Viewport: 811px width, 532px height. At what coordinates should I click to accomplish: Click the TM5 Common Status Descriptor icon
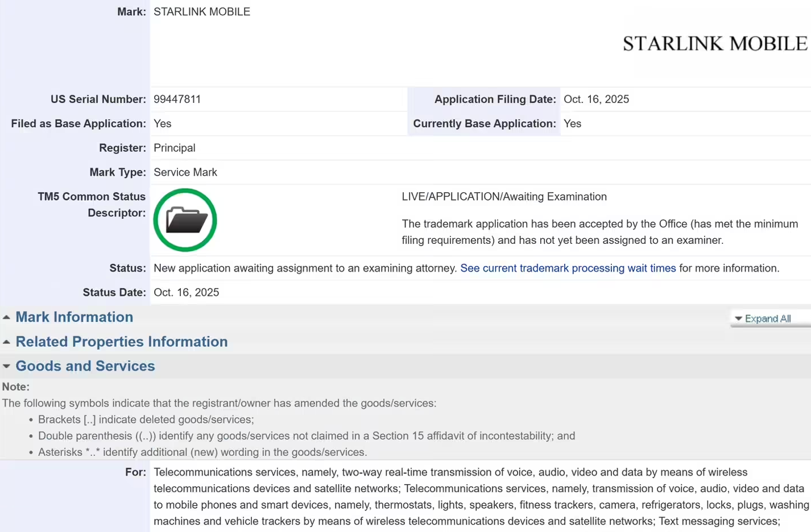(185, 219)
